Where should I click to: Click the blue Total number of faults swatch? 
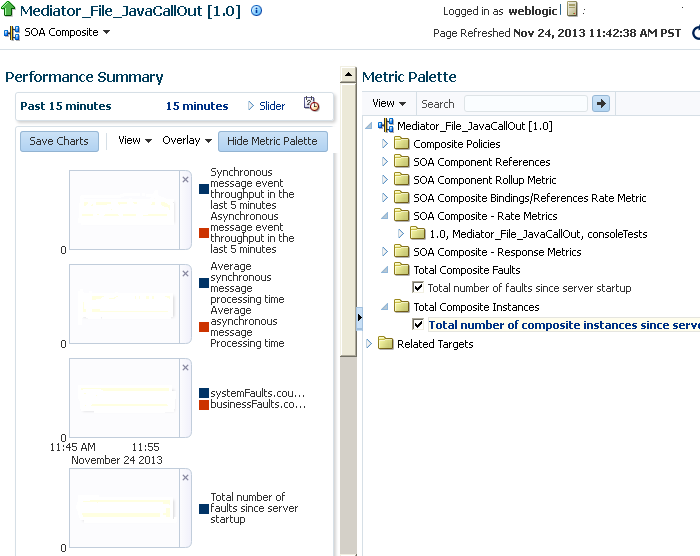(204, 508)
